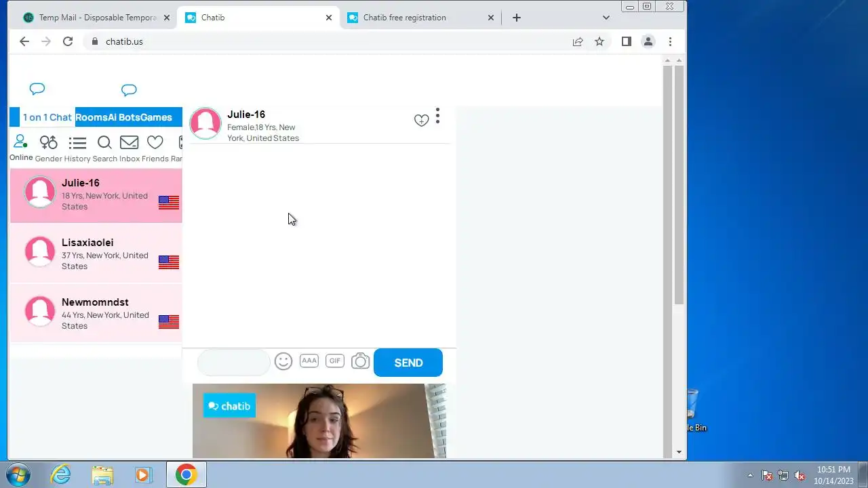Open the AAA text style option

(309, 361)
